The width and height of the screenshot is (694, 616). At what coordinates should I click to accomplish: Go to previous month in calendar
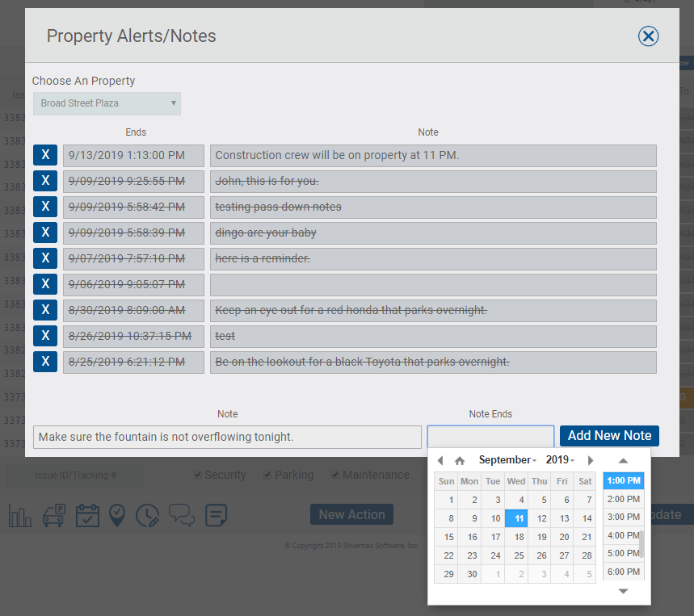[440, 460]
